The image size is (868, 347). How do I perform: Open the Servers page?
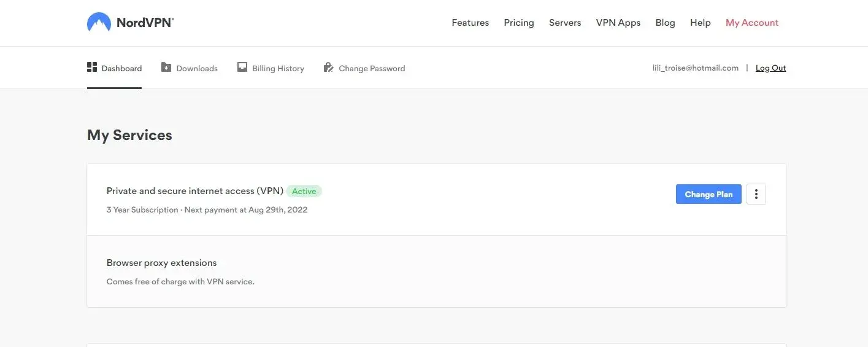pos(565,23)
